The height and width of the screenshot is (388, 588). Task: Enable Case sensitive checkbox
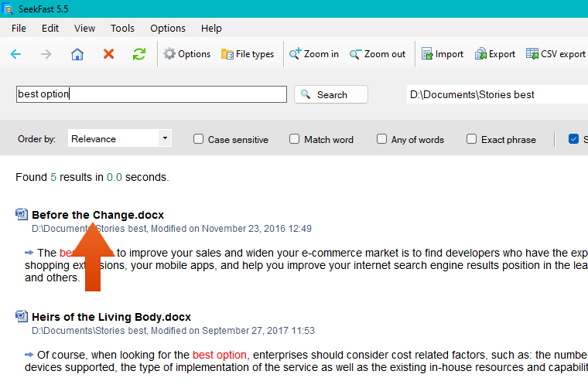(198, 139)
